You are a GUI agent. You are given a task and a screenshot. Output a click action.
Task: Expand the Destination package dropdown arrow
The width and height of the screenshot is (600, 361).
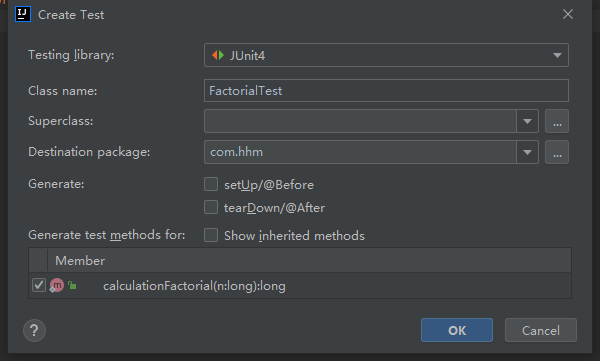pyautogui.click(x=527, y=152)
